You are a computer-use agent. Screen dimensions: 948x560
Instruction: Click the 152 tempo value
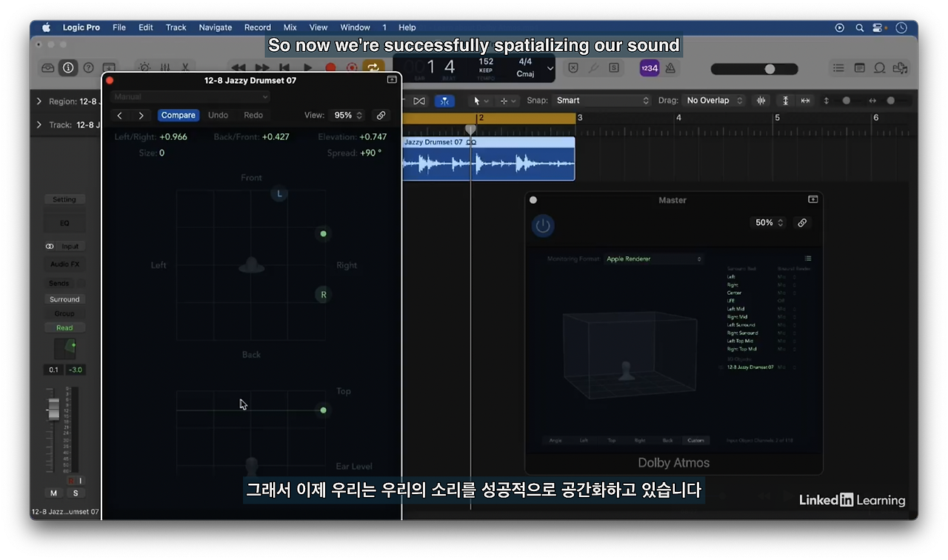[486, 62]
